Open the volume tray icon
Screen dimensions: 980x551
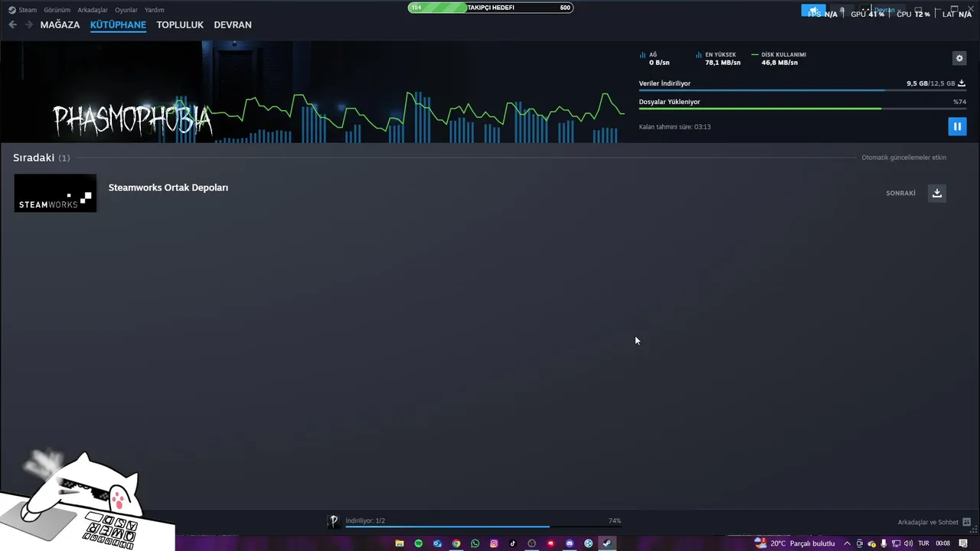pyautogui.click(x=909, y=543)
